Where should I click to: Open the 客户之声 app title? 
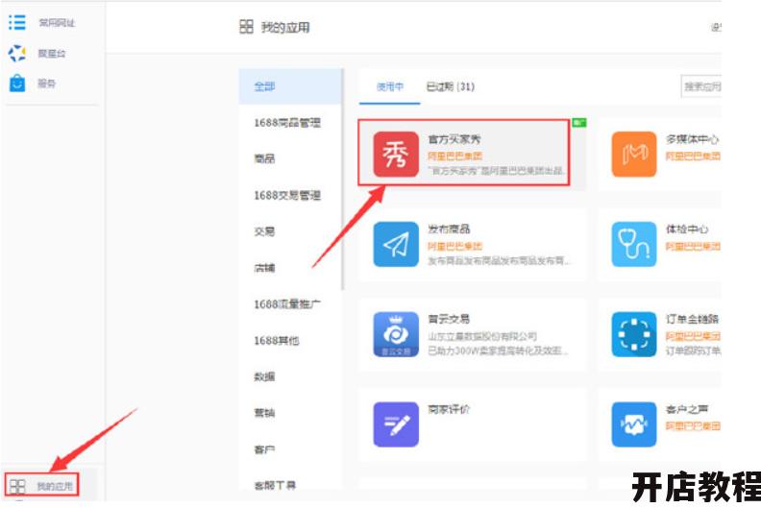tap(687, 409)
